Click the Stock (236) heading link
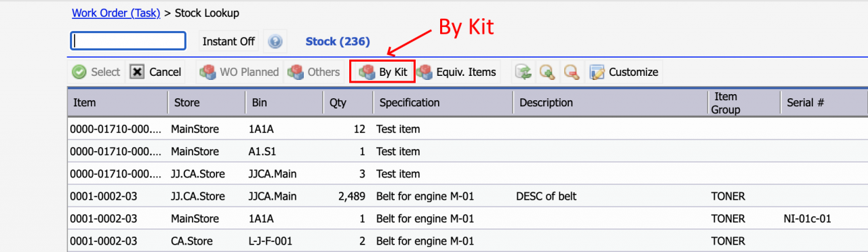 tap(338, 41)
